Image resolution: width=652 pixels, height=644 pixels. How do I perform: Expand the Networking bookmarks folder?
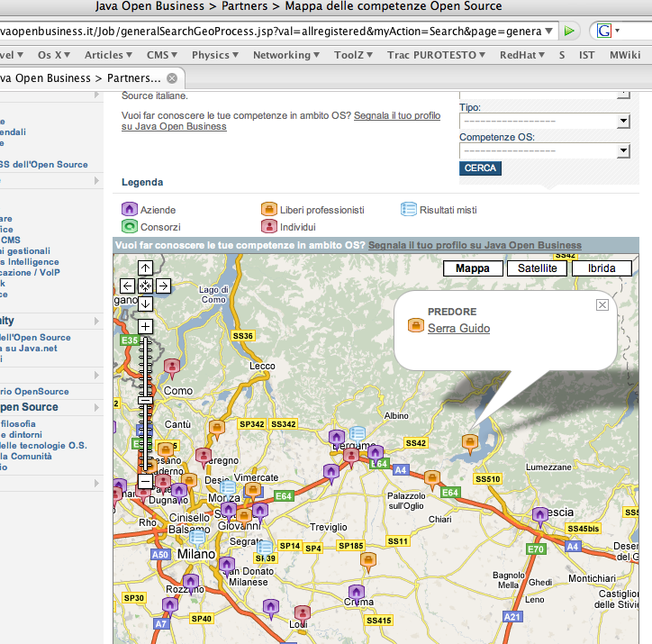(x=286, y=55)
